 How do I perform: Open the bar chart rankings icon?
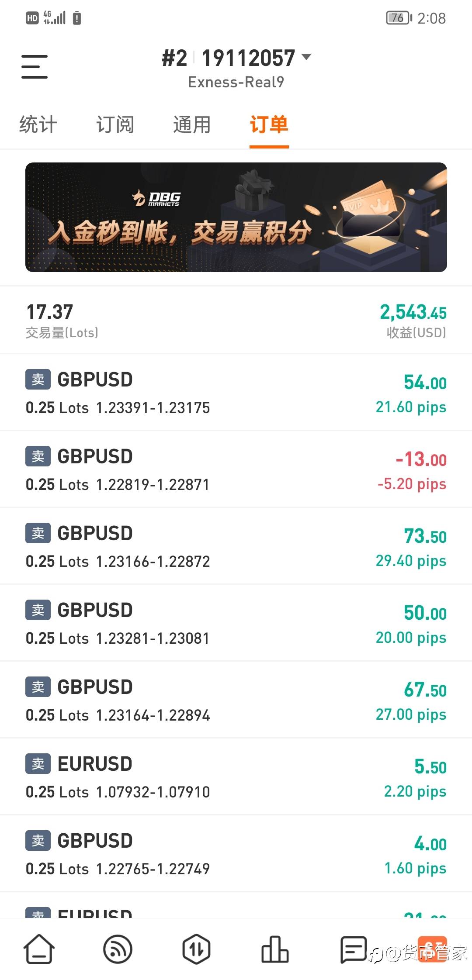tap(275, 949)
